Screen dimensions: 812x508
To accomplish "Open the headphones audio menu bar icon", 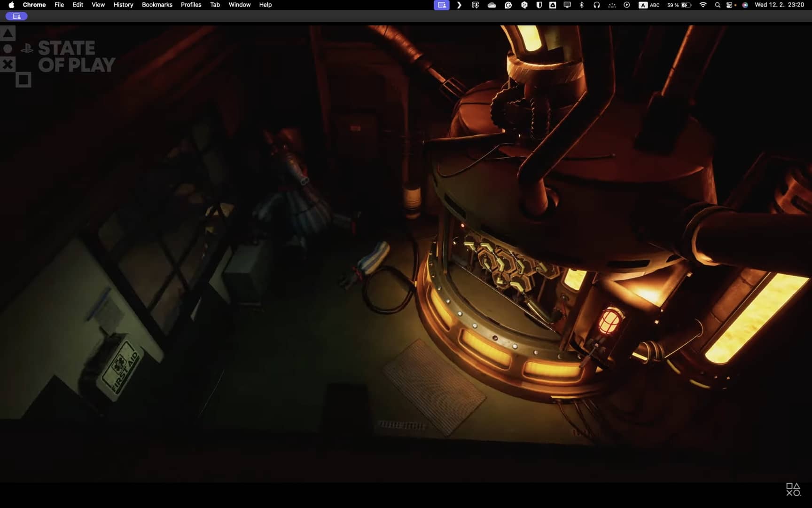I will coord(597,5).
